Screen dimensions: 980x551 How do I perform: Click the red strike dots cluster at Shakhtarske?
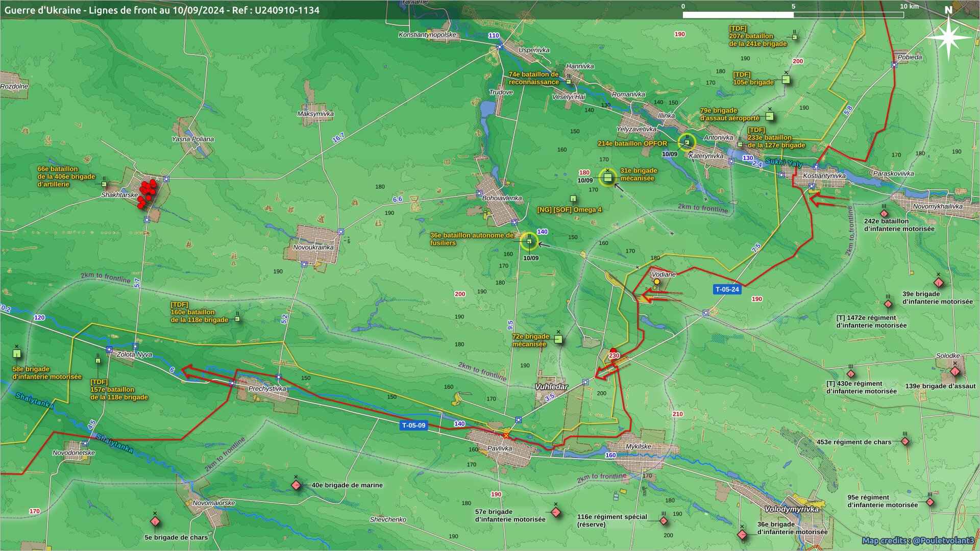(146, 193)
